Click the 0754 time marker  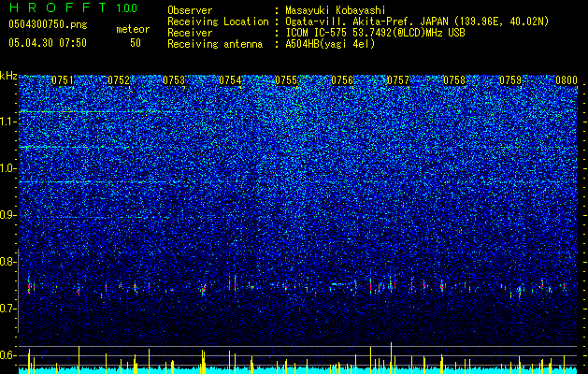point(230,80)
